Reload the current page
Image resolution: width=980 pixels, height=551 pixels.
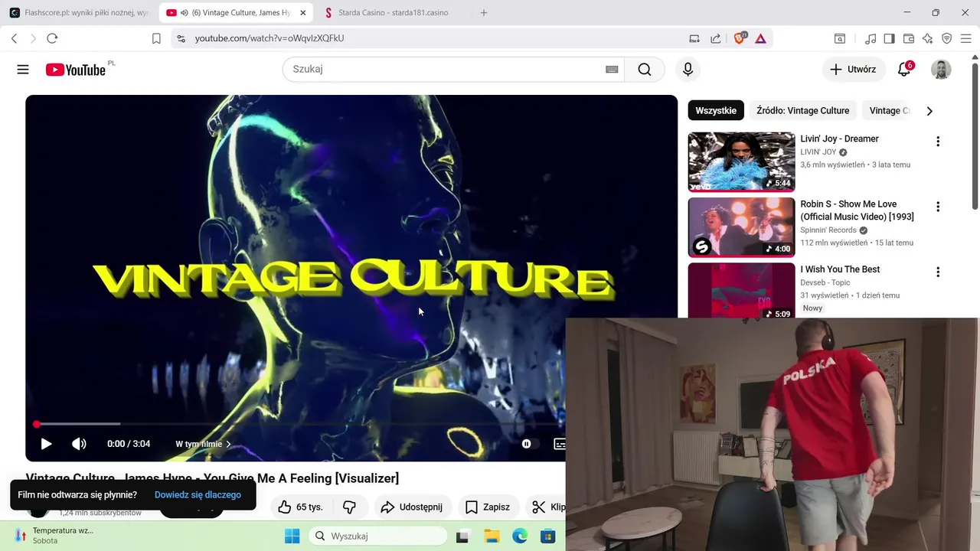(x=52, y=38)
